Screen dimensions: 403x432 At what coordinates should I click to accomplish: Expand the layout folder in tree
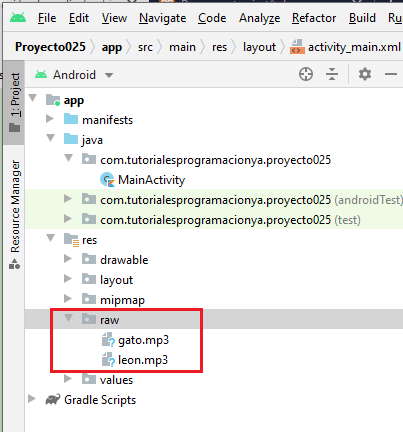68,278
